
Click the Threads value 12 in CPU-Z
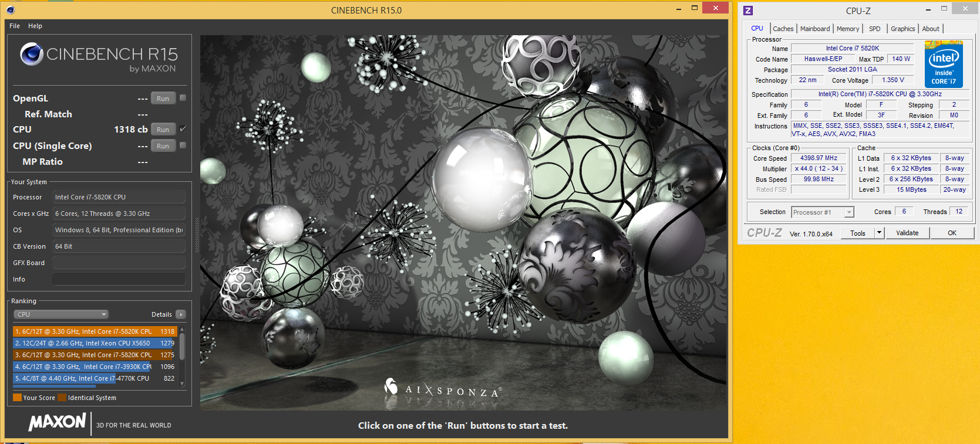pos(959,211)
